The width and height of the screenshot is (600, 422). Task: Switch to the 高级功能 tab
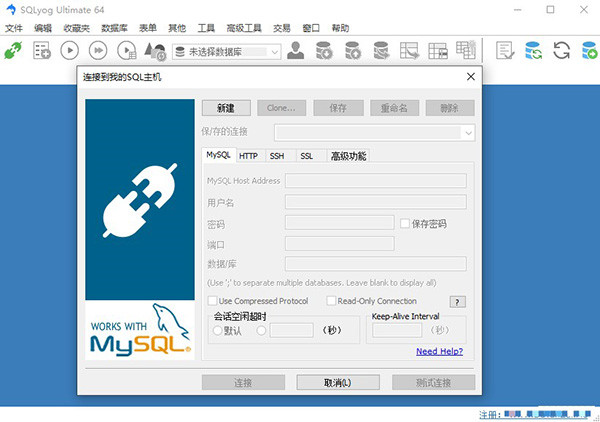(x=348, y=156)
